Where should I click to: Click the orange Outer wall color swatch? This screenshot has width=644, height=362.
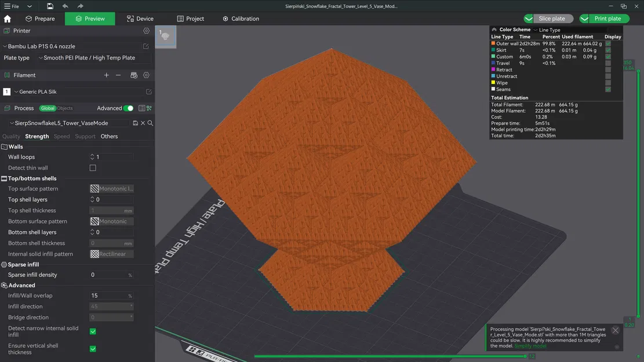pyautogui.click(x=493, y=43)
